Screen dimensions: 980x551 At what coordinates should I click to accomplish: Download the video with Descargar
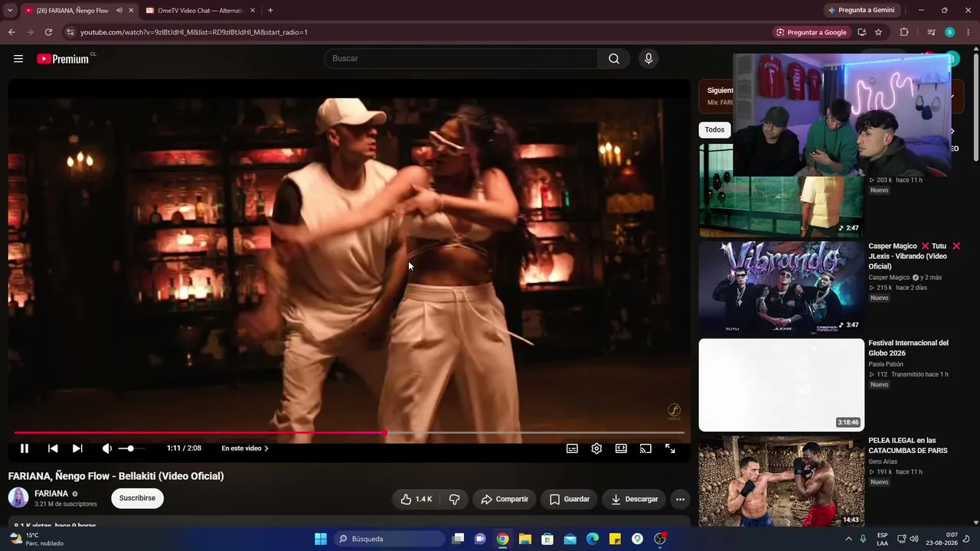[x=635, y=499]
